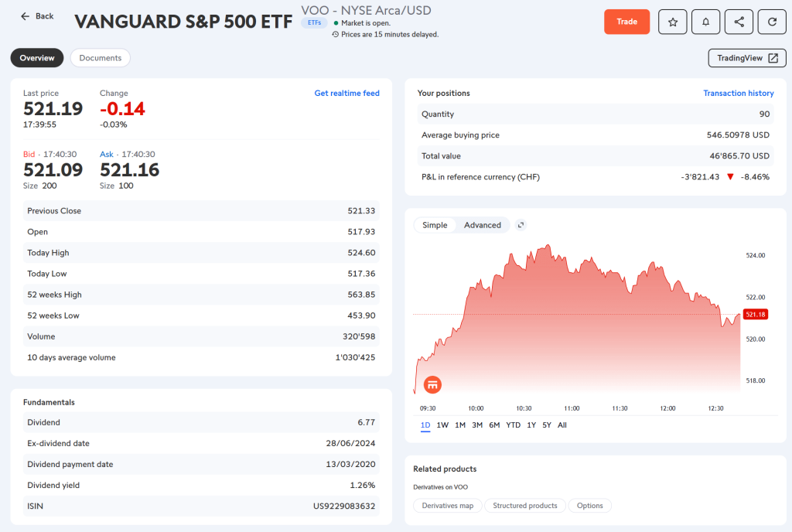Expand the chart to fullscreen
This screenshot has height=532, width=792.
tap(521, 225)
